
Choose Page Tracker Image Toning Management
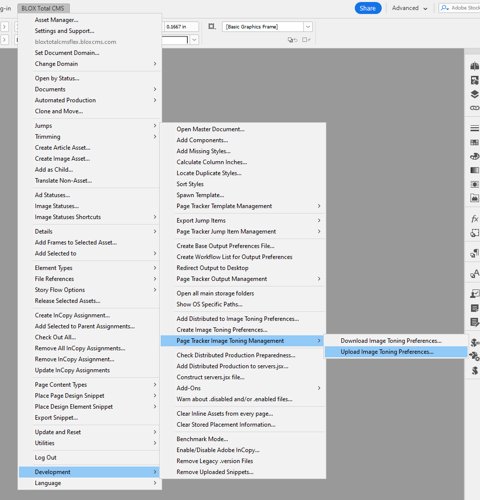pos(243,341)
